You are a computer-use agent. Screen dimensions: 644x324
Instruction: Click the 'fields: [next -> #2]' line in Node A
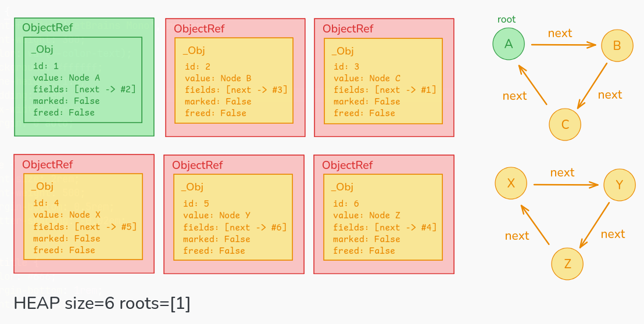coord(84,89)
